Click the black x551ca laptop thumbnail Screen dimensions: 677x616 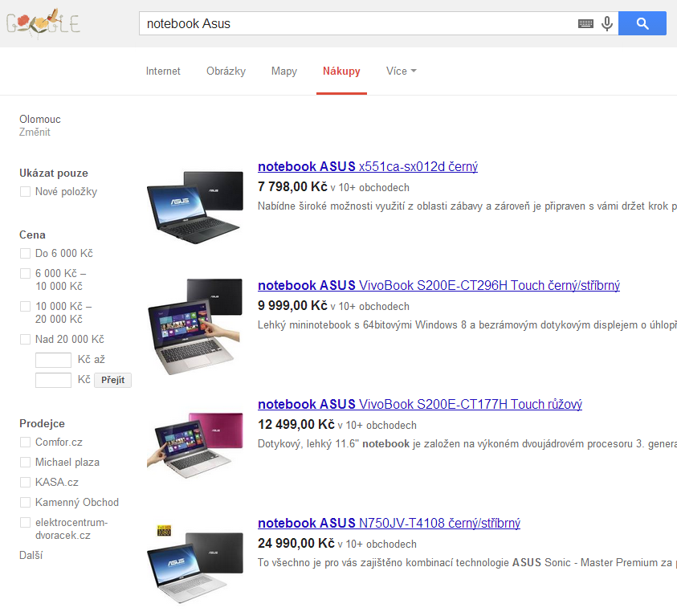(x=194, y=208)
